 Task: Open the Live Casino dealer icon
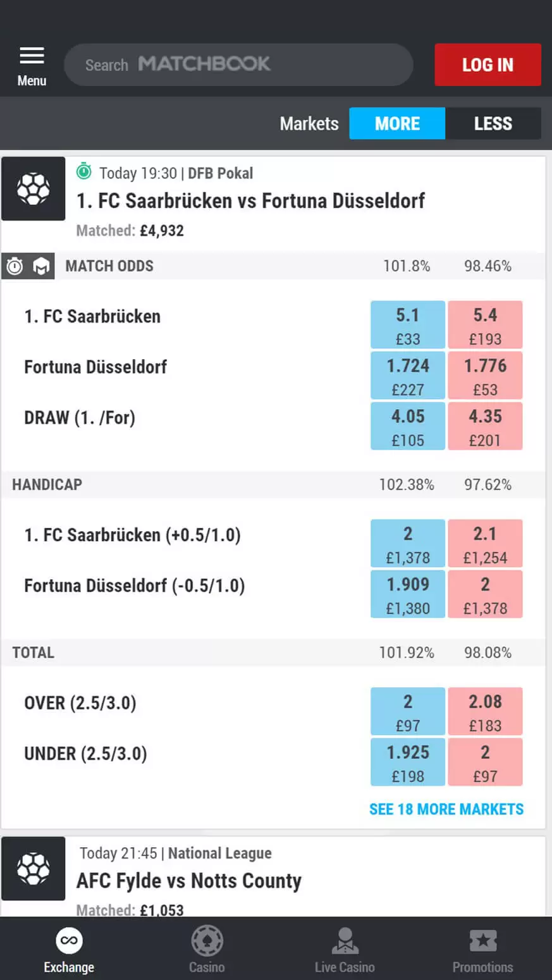coord(345,942)
